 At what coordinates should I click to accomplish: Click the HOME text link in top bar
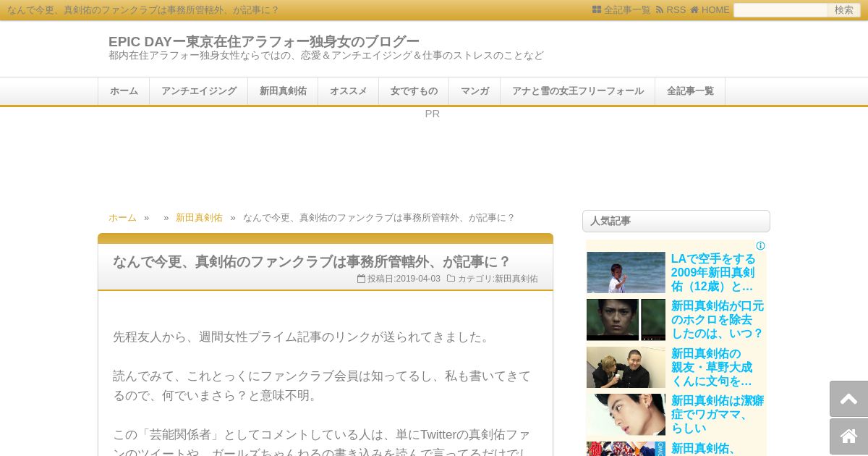[715, 10]
